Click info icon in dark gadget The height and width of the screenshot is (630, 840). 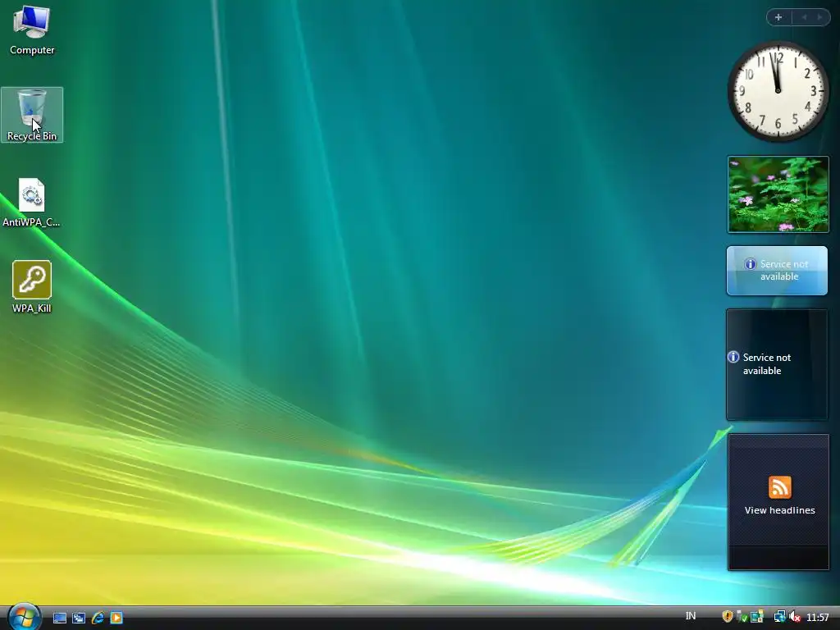pos(733,357)
